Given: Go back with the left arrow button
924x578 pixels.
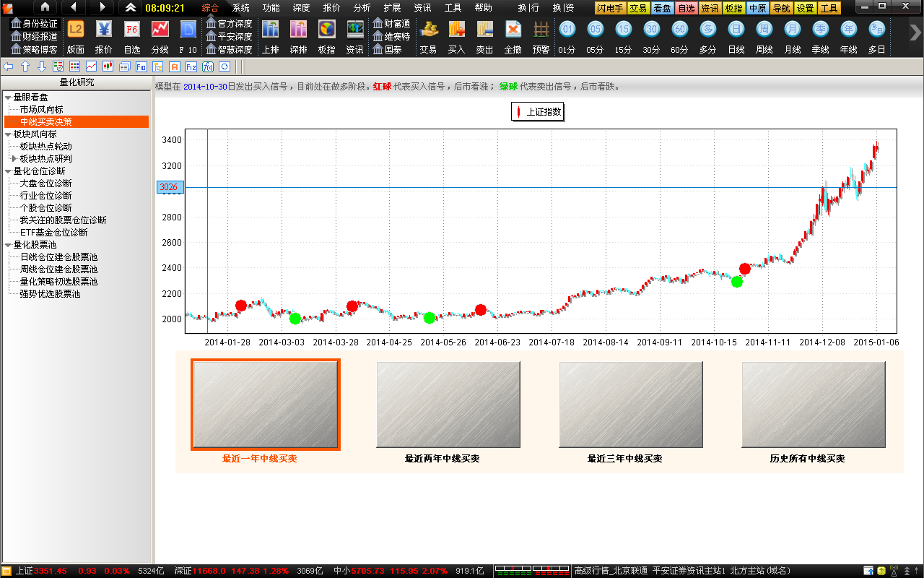Looking at the screenshot, I should click(x=74, y=7).
